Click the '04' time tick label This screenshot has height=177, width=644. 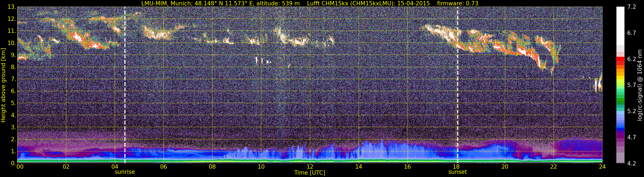click(115, 167)
